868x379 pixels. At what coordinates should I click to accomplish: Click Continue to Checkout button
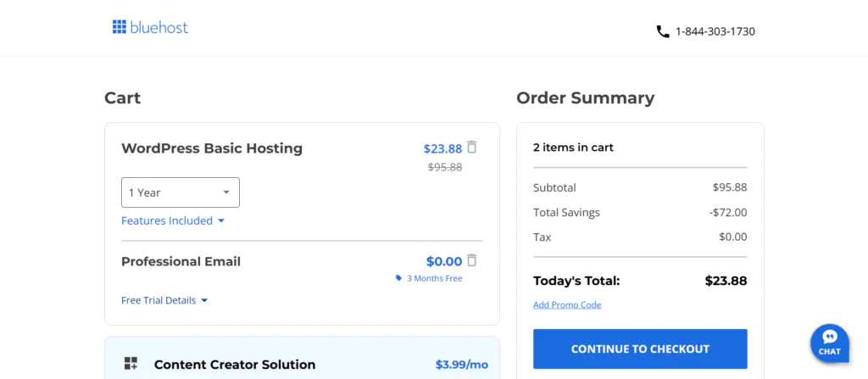point(640,349)
